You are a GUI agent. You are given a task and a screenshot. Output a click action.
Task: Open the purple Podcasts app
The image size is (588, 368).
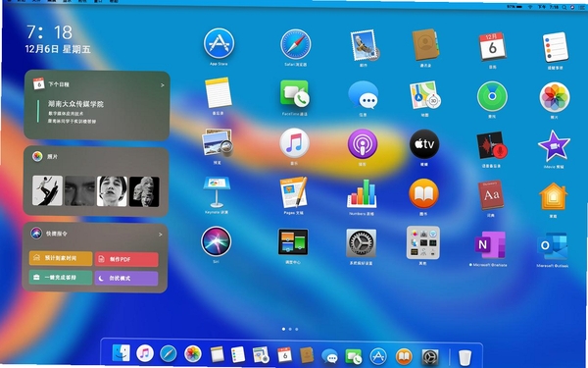click(x=363, y=144)
